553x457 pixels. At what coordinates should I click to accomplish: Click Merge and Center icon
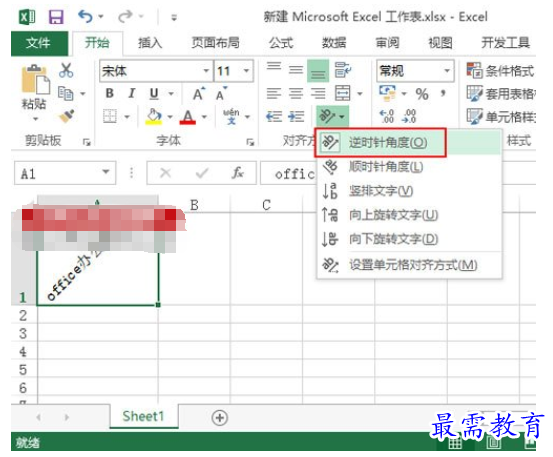coord(342,93)
